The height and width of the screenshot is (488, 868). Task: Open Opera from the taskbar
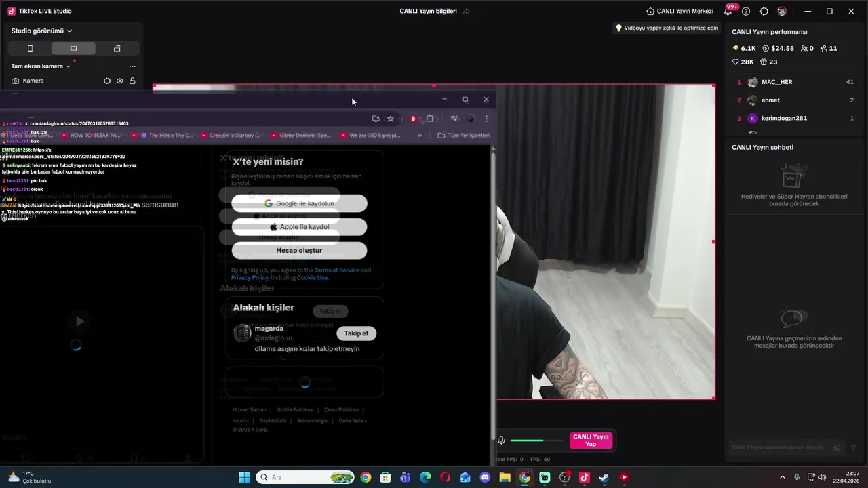(x=445, y=477)
